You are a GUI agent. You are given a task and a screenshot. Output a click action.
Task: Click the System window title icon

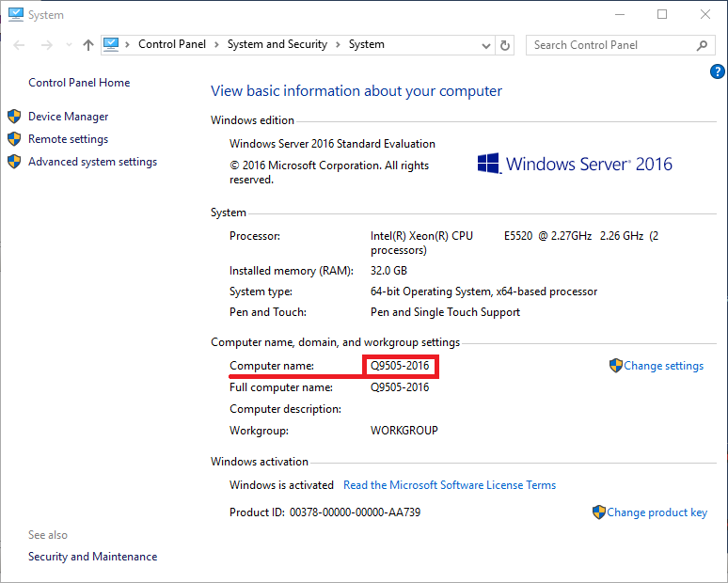coord(16,14)
